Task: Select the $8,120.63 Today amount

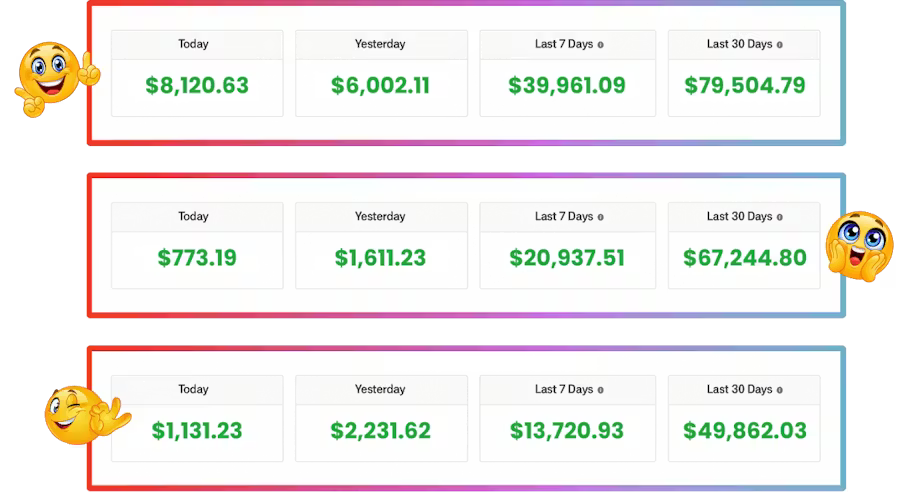Action: 197,86
